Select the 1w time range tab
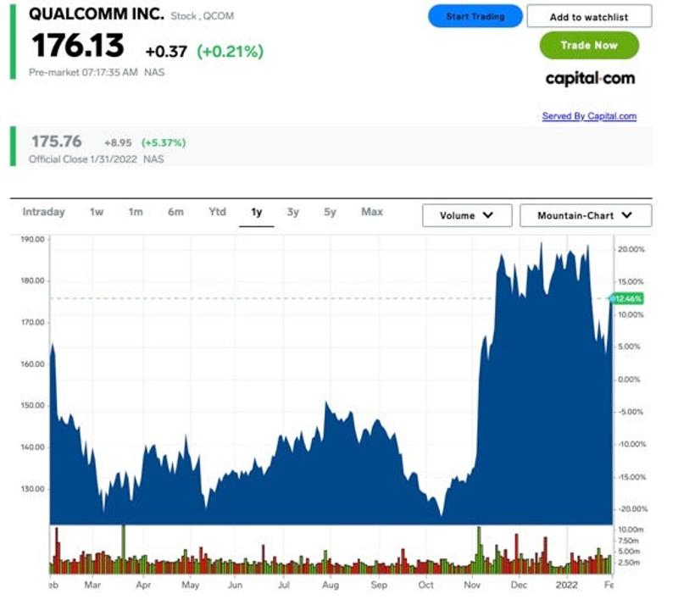Screen dimensions: 678x616 tap(97, 212)
